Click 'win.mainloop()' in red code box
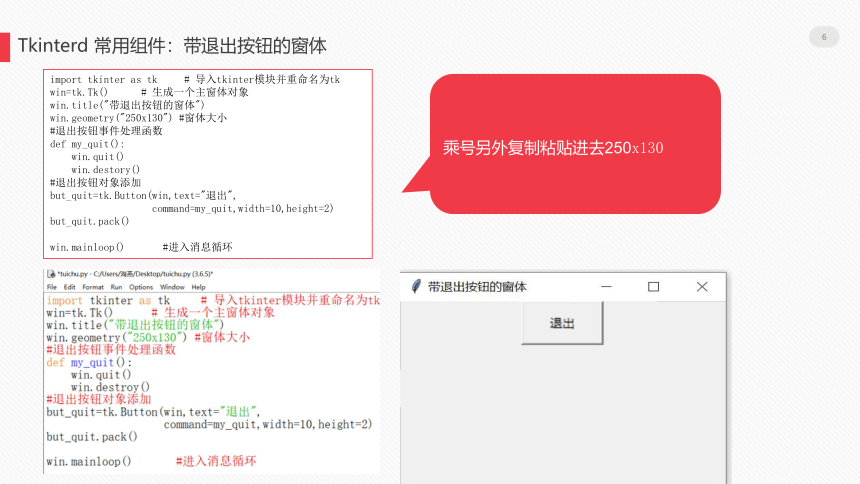This screenshot has height=484, width=860. [87, 247]
